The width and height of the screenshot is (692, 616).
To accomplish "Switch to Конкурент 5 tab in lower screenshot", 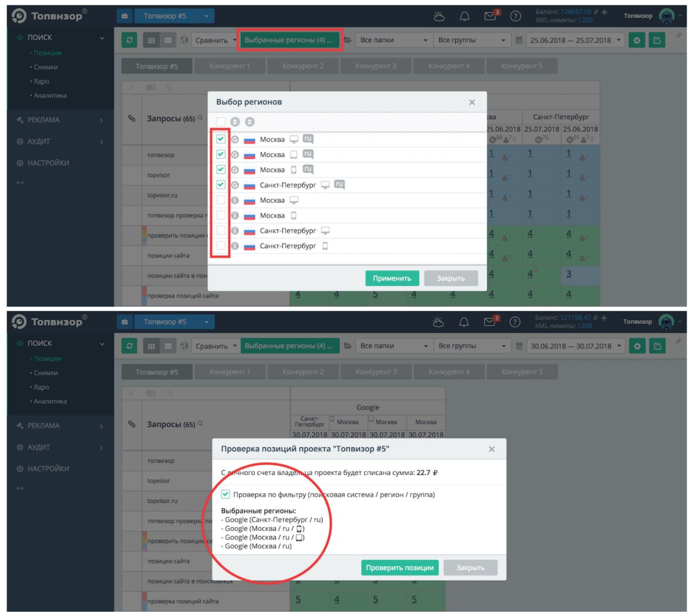I will pyautogui.click(x=522, y=372).
